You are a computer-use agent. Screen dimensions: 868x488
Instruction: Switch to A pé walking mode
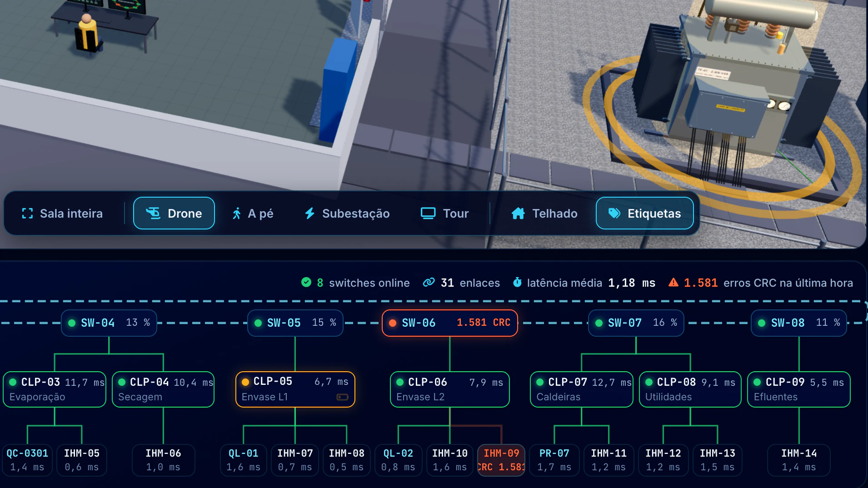pos(253,213)
